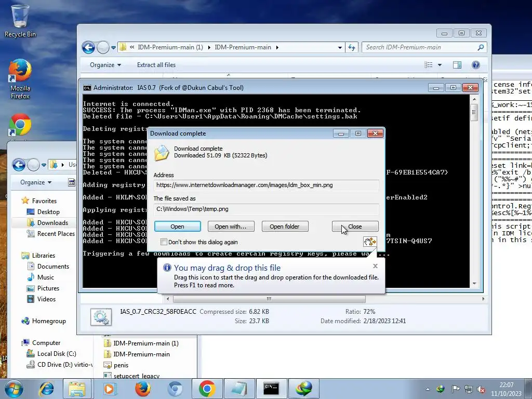Viewport: 532px width, 399px height.
Task: Open Internet Download Manager taskbar button
Action: click(303, 389)
